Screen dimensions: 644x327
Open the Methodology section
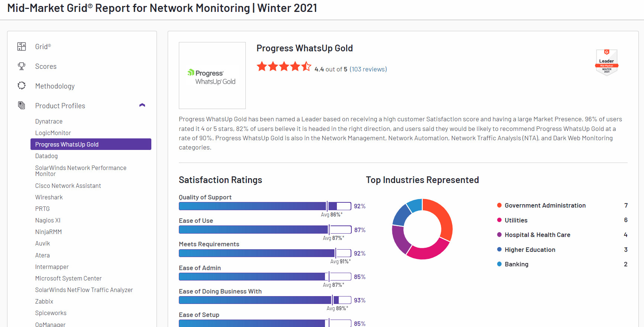[x=55, y=86]
